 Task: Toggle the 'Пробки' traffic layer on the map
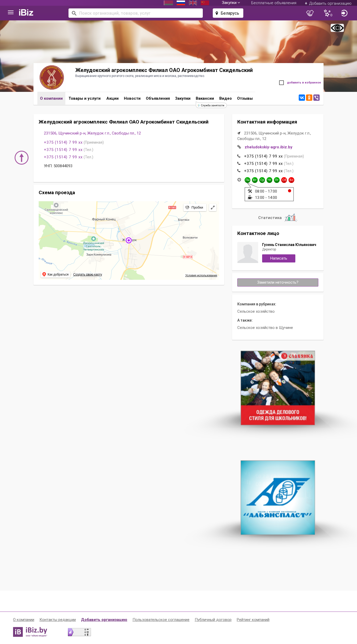coord(195,208)
